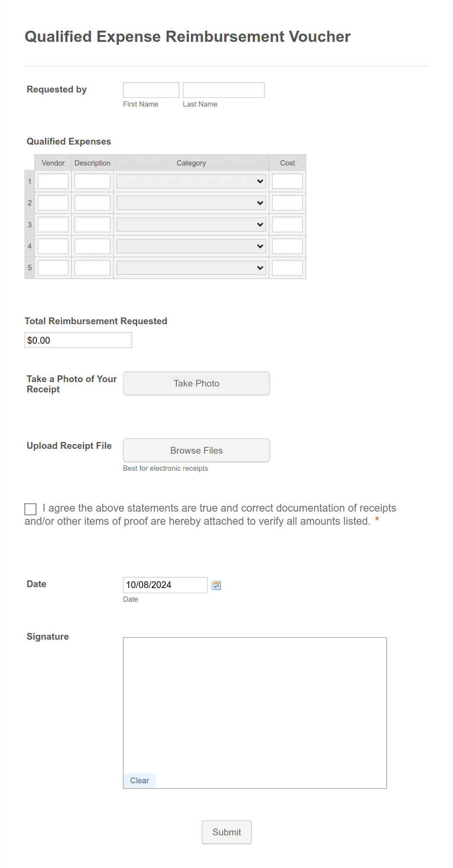Click the Vendor field in row 1
Screen dimensions: 453x868
[x=52, y=181]
